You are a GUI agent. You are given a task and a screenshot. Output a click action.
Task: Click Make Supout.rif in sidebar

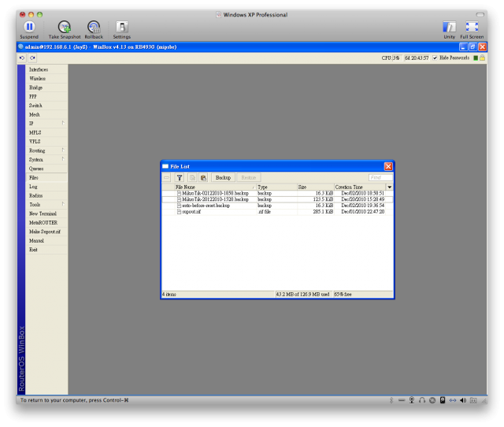tap(45, 232)
